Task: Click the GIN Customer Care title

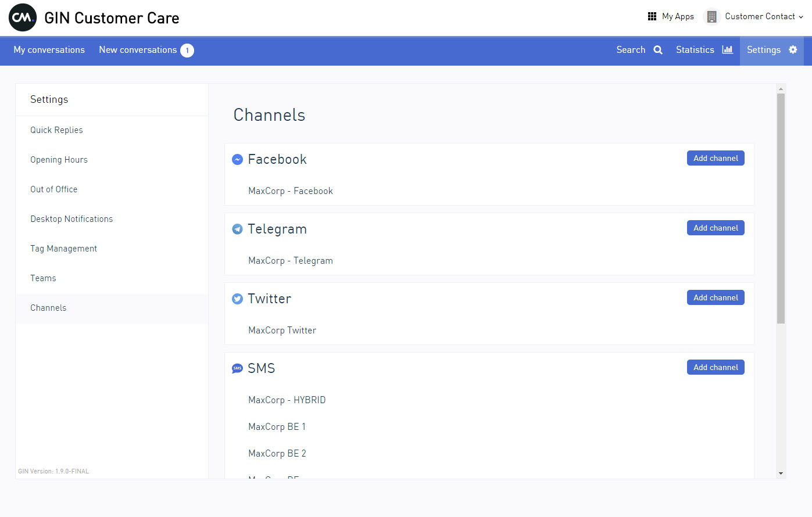Action: pos(112,18)
